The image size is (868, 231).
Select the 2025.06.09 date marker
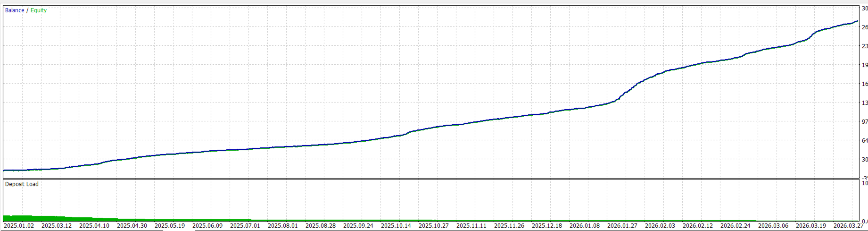(x=207, y=226)
